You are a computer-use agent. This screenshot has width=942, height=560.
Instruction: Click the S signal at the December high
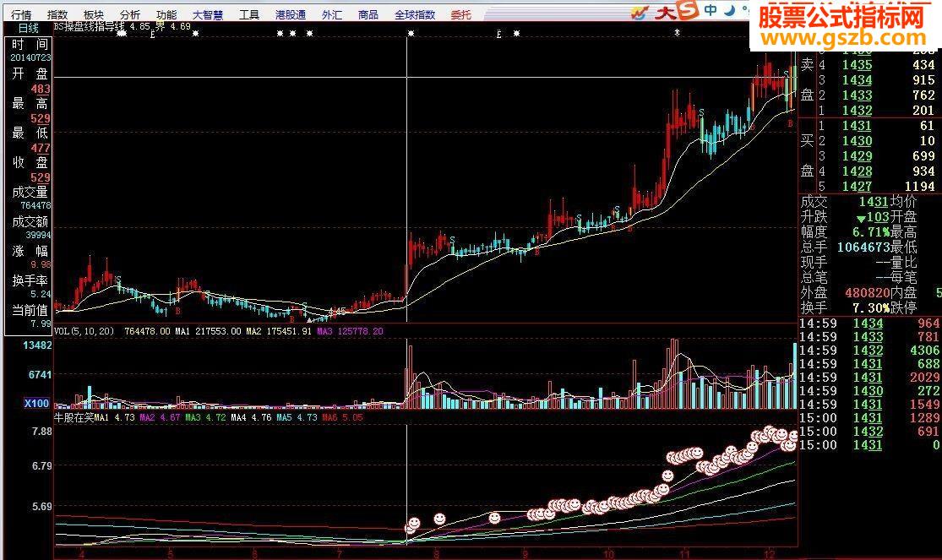coord(786,73)
